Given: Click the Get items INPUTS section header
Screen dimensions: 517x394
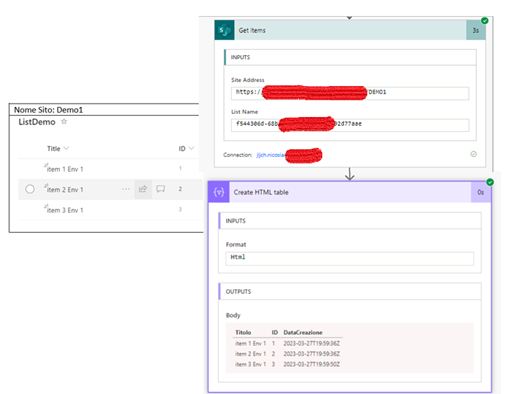Looking at the screenshot, I should point(350,57).
